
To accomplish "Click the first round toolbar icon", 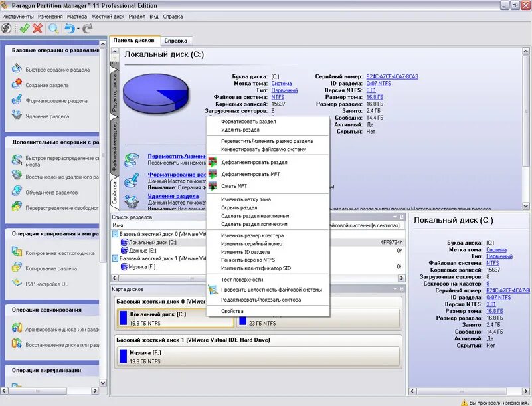I will click(7, 29).
